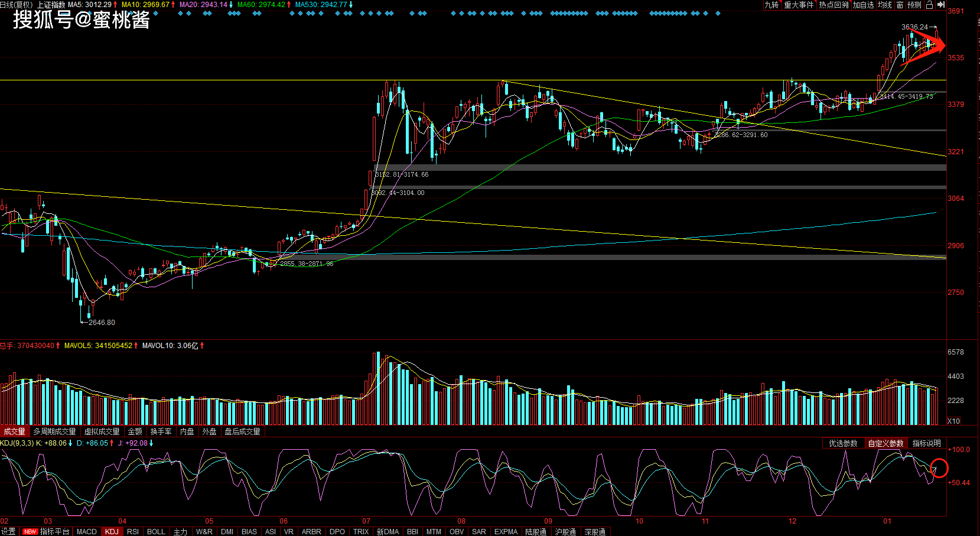Viewport: 980px width, 536px height.
Task: Switch to the W&R indicator
Action: (204, 532)
